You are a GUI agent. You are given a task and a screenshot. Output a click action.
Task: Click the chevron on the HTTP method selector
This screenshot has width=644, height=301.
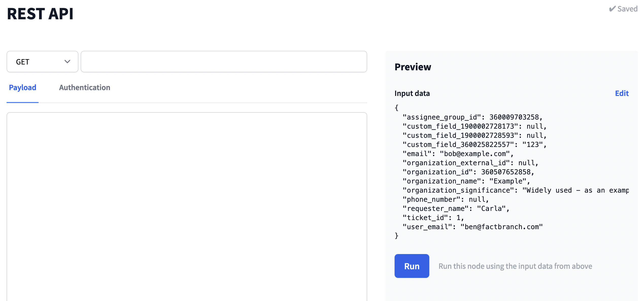tap(67, 61)
